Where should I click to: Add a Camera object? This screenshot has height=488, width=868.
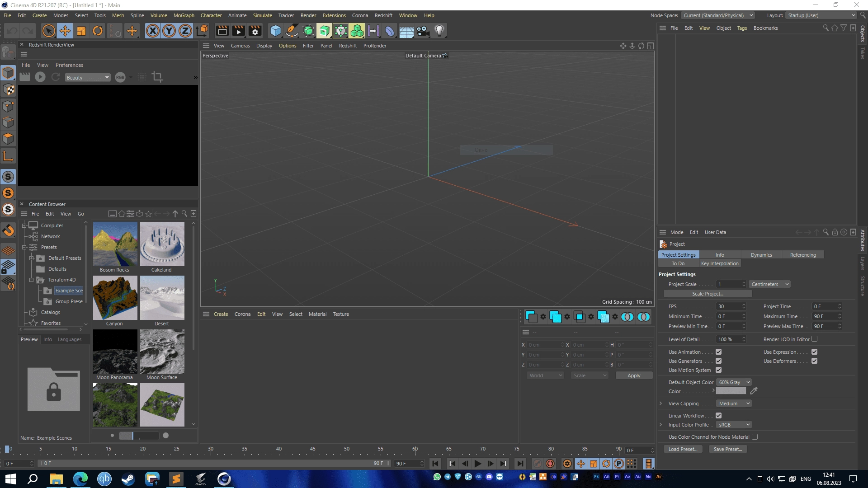[423, 31]
